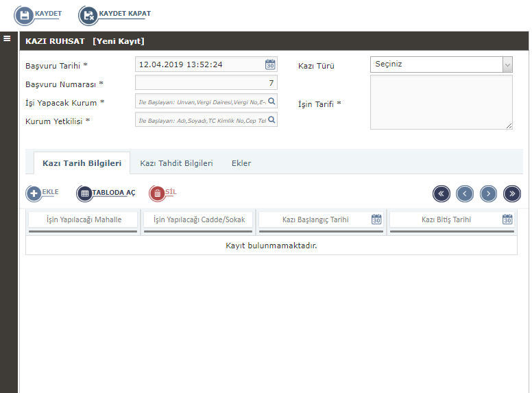The width and height of the screenshot is (532, 393).
Task: Click the KAYDET KAPAT save-and-close icon
Action: click(88, 14)
